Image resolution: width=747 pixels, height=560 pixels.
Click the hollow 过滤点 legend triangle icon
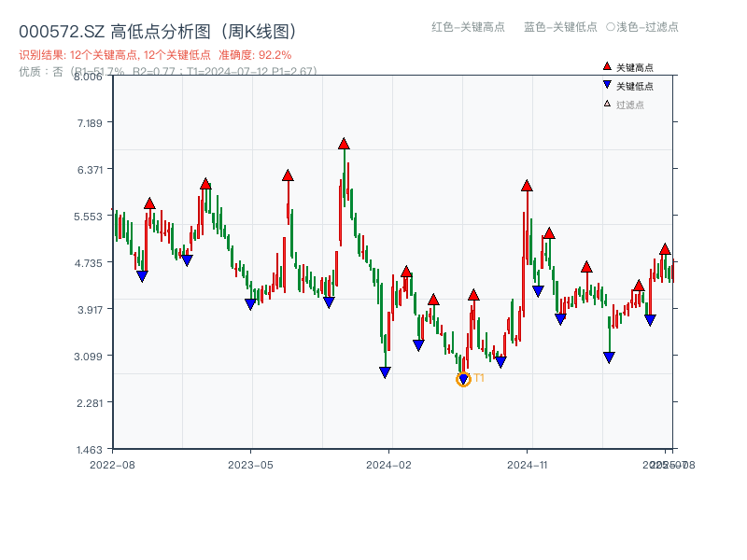(x=605, y=103)
